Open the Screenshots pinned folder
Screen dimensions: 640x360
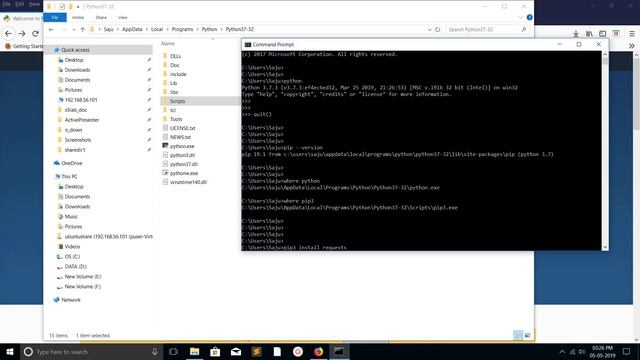(78, 140)
